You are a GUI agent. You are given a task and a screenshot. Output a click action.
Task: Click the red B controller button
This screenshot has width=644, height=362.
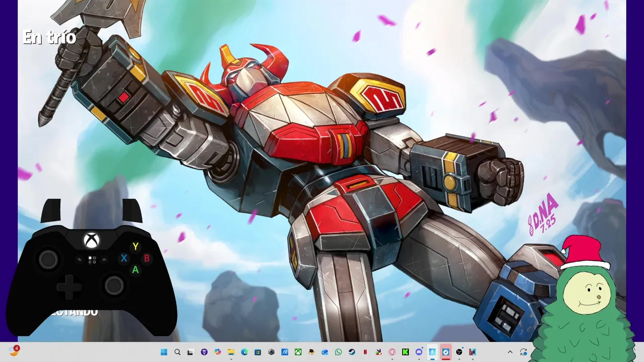coord(147,258)
